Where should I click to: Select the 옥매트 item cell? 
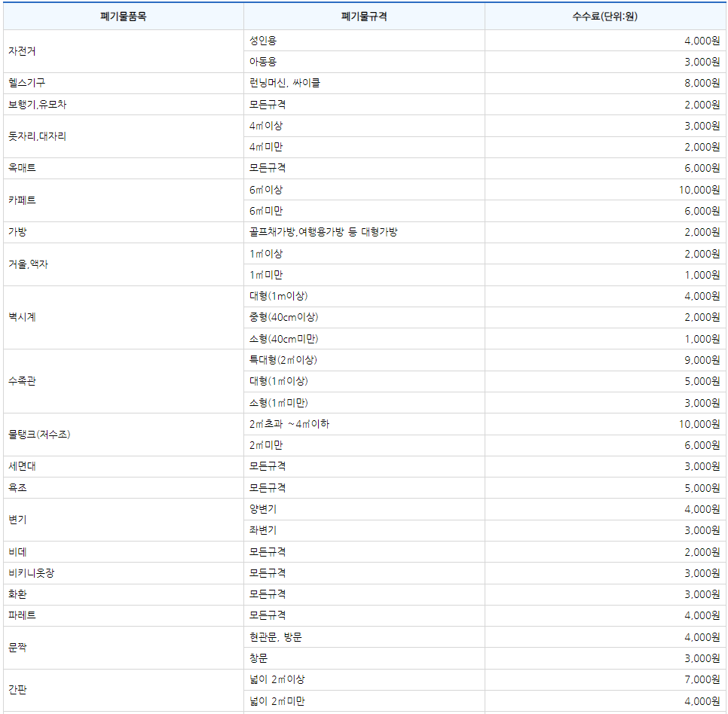[x=124, y=169]
